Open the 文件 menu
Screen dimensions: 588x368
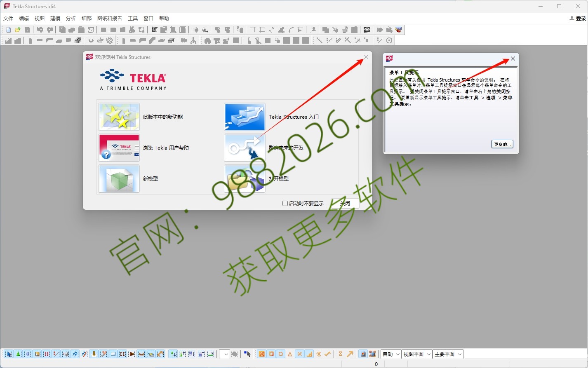click(8, 18)
